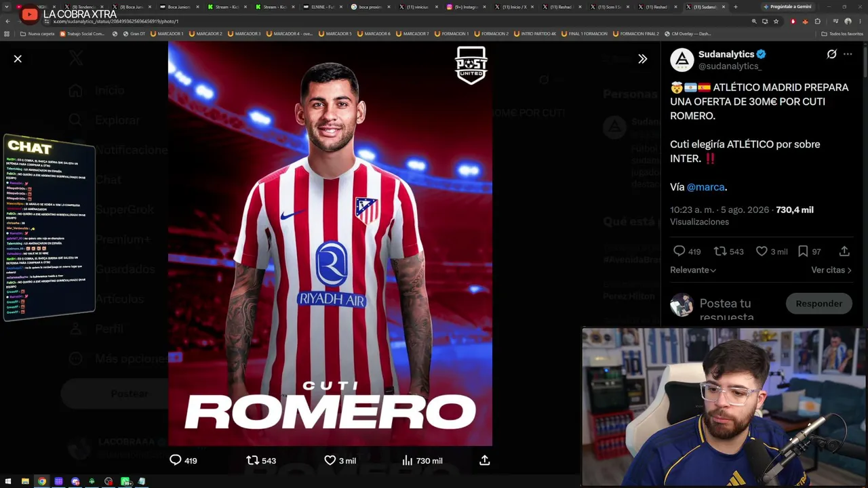Like the tweet in the side panel
Image resolution: width=868 pixels, height=488 pixels.
click(762, 251)
